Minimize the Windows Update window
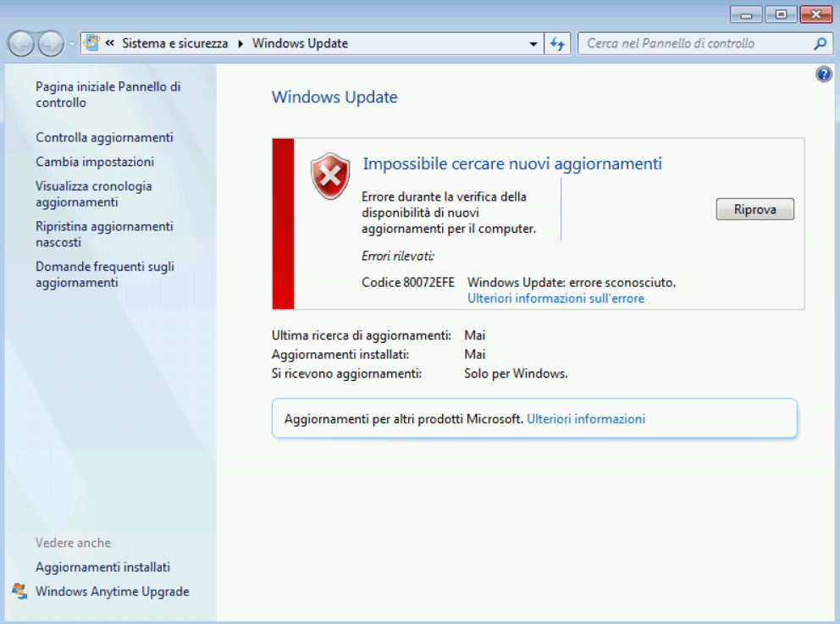Screen dimensions: 840x624 [x=746, y=14]
